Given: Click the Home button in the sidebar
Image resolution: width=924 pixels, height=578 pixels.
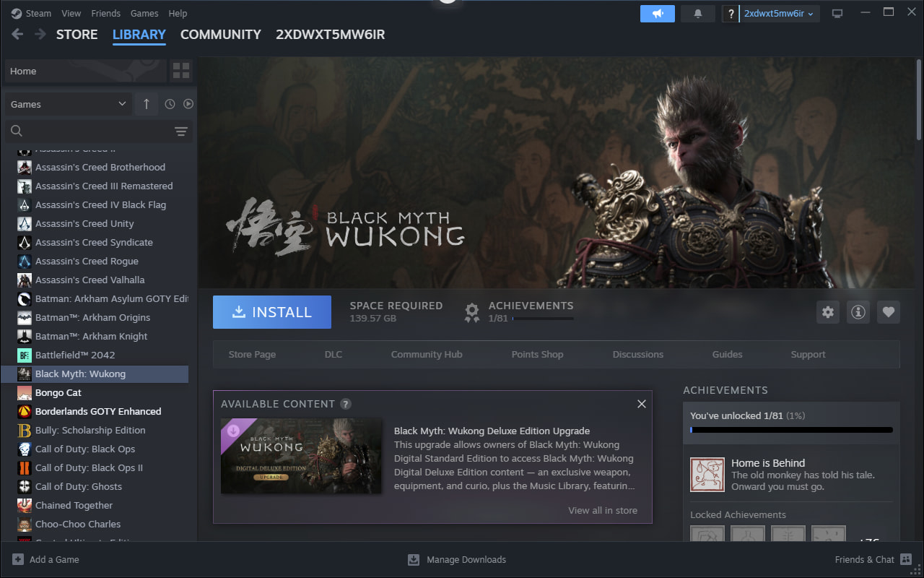Looking at the screenshot, I should click(84, 71).
